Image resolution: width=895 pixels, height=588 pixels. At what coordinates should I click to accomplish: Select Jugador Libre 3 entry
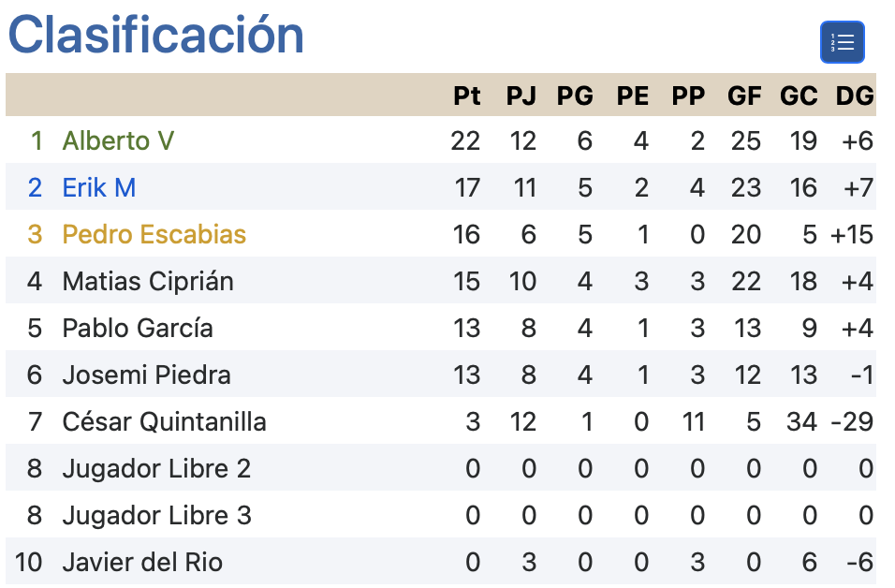(157, 516)
